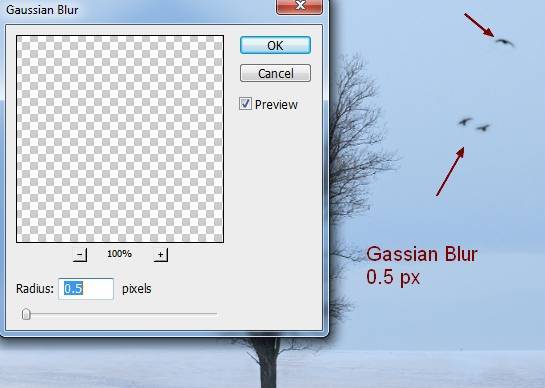Click the lower red arrow annotation
This screenshot has height=388, width=545.
[x=450, y=171]
